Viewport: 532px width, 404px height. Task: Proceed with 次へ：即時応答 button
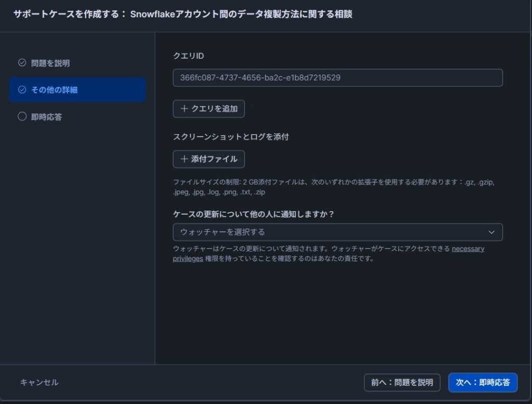[483, 383]
